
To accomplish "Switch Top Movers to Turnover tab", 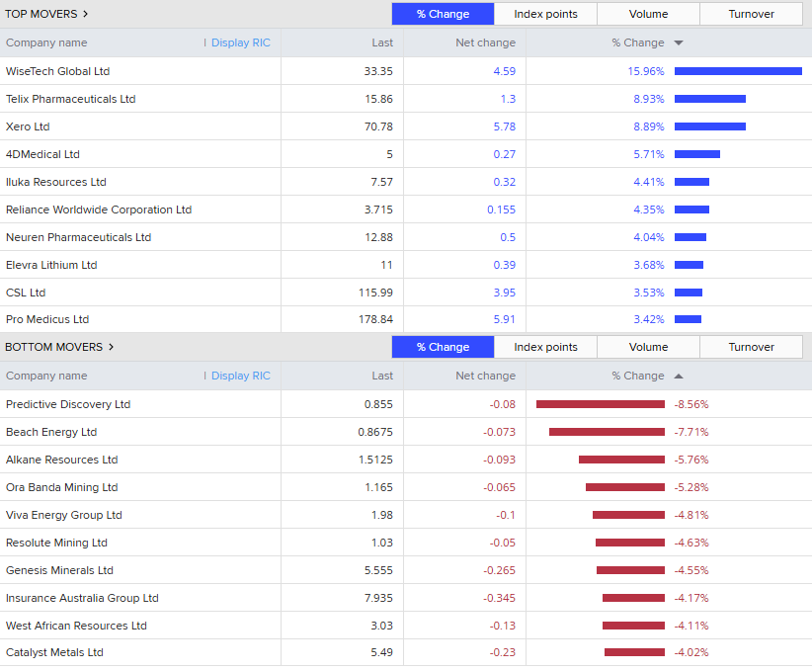I will point(751,14).
